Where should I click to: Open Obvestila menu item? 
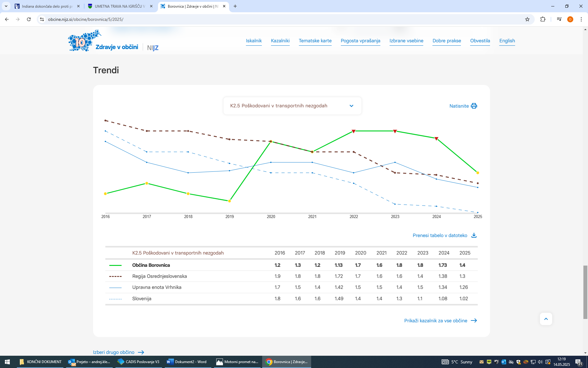480,41
